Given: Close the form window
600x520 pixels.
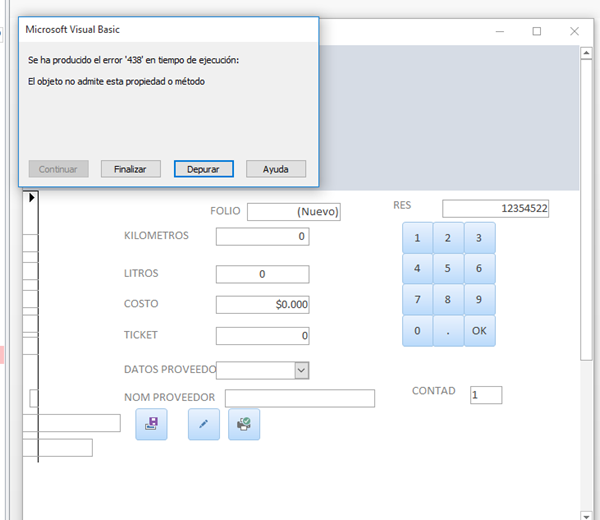Looking at the screenshot, I should click(x=574, y=31).
